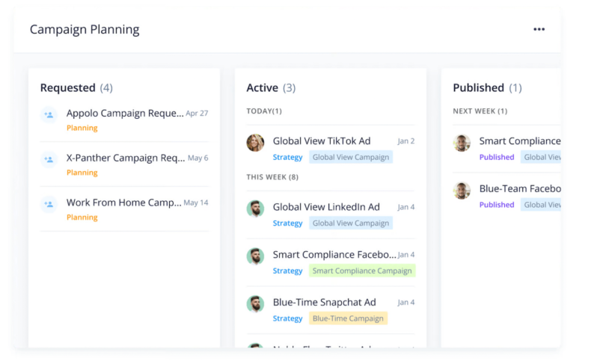606x364 pixels.
Task: Click Strategy label under Global View LinkedIn Ad
Action: 287,223
